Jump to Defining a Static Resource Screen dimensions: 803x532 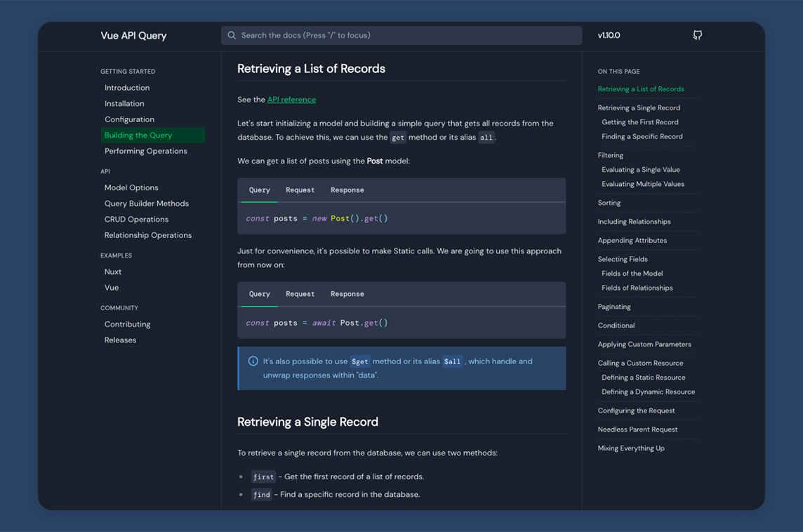(x=643, y=378)
